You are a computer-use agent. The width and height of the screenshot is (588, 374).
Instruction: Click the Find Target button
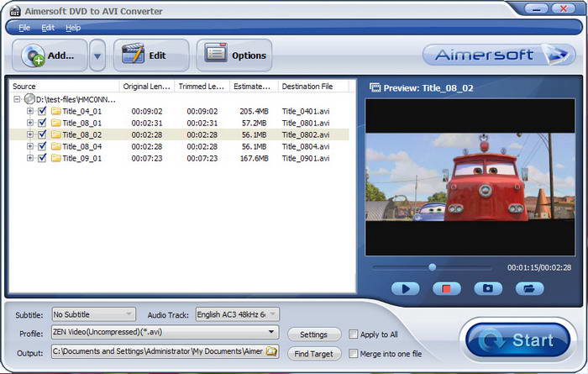314,354
